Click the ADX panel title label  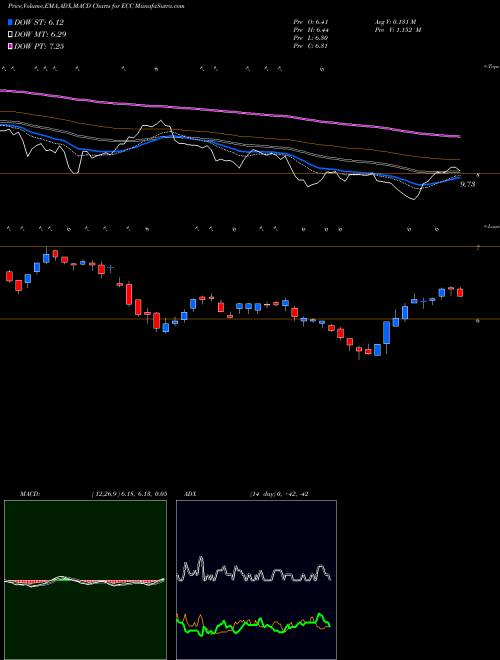tap(190, 494)
